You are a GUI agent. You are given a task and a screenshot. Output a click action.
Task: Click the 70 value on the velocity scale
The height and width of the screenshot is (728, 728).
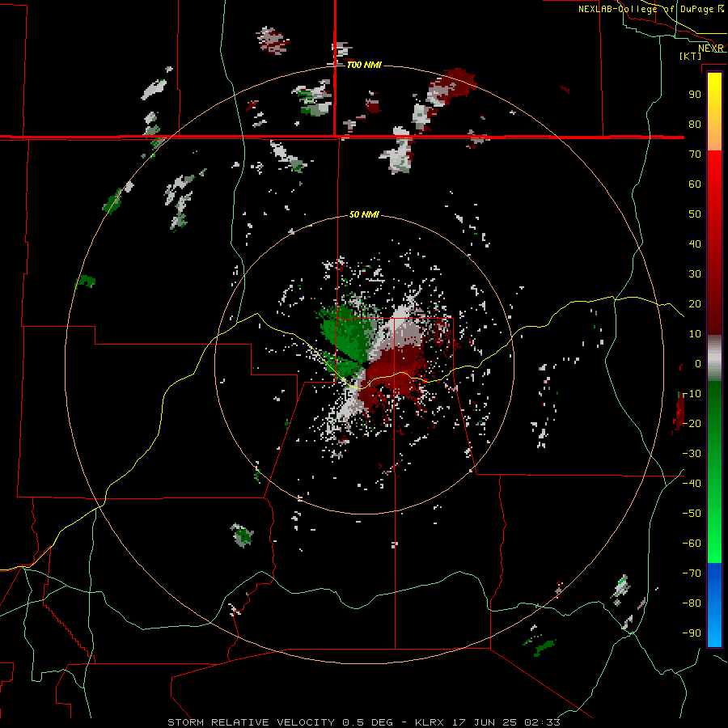coord(695,154)
